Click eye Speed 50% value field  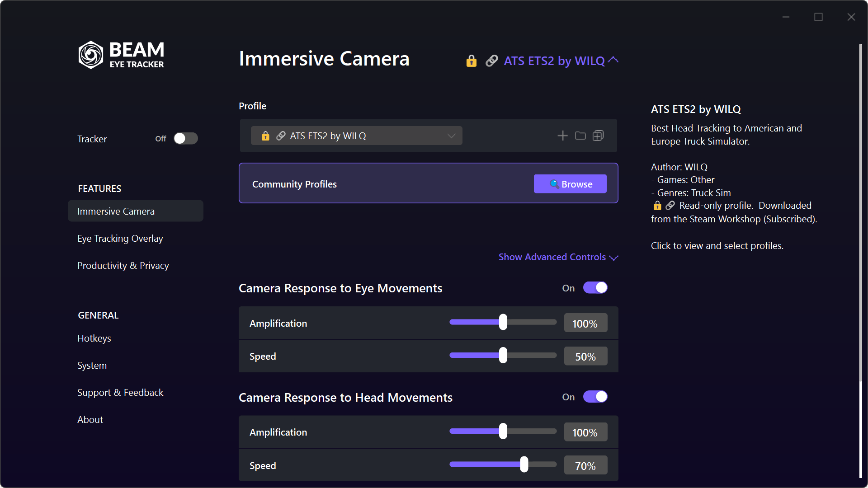[x=585, y=357]
